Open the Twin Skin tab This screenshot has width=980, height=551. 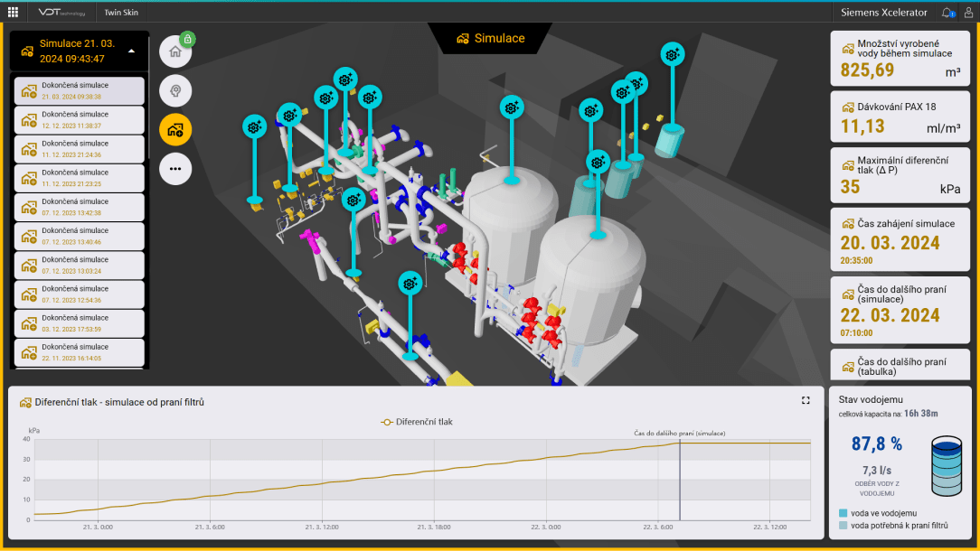119,13
